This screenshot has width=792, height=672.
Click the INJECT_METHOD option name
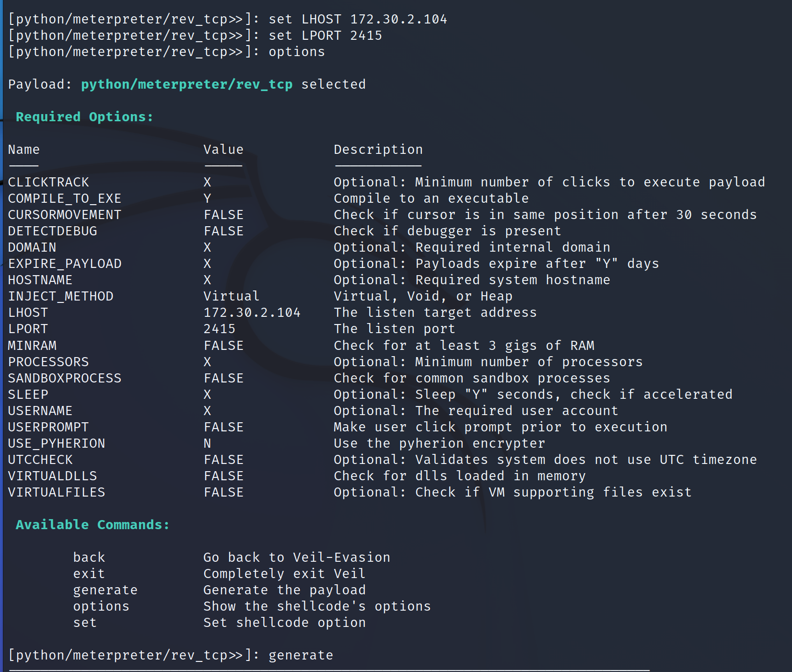click(x=61, y=296)
